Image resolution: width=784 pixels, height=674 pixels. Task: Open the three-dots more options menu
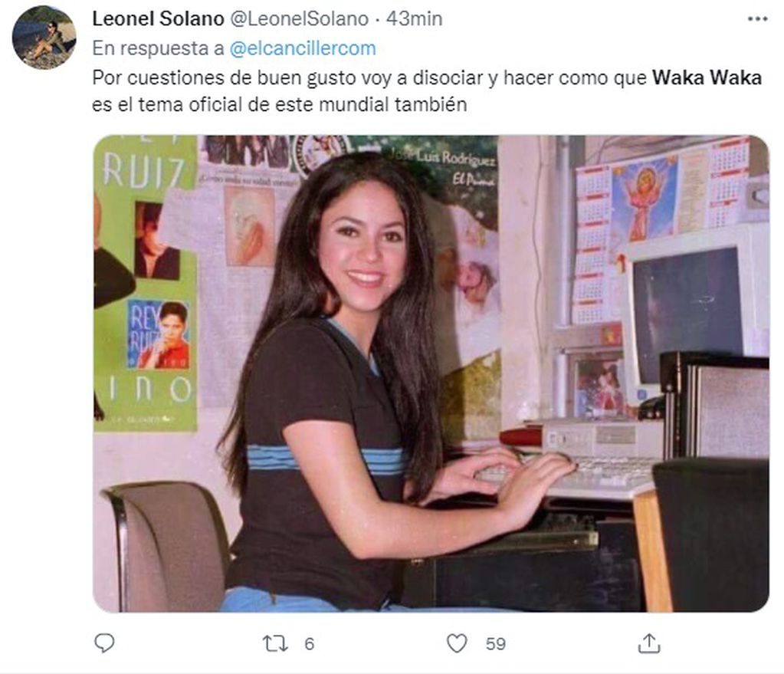757,19
